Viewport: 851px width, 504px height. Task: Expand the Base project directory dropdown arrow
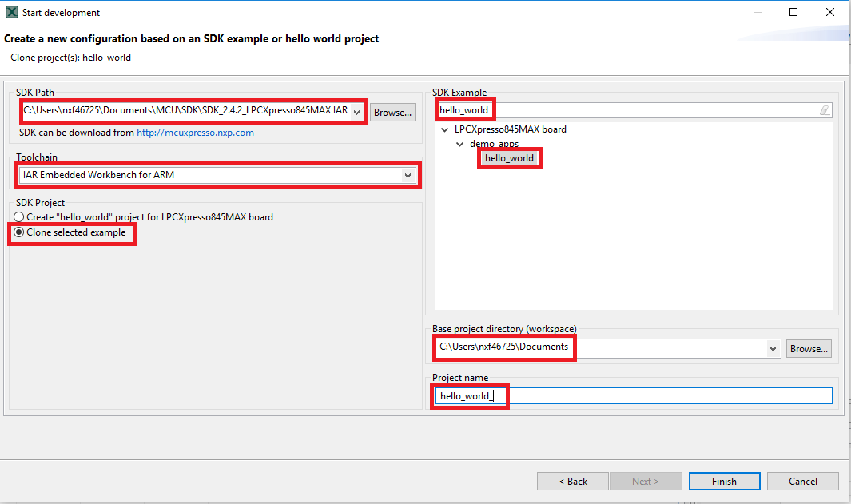773,348
